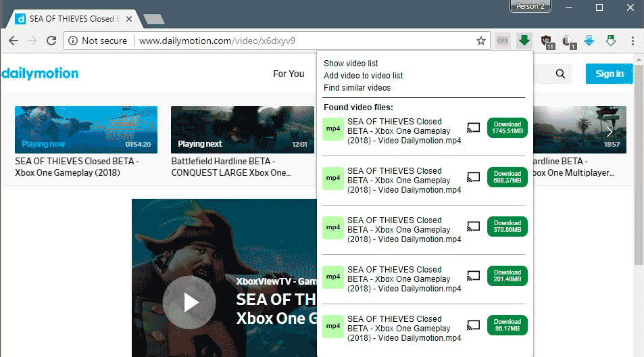Viewport: 644px width, 357px height.
Task: Open the Chrome three-dot menu
Action: (633, 41)
